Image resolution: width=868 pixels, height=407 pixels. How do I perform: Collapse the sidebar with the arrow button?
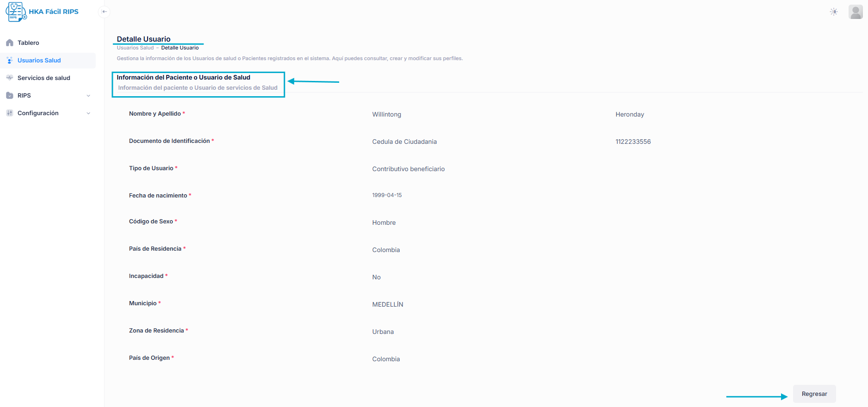pyautogui.click(x=104, y=12)
